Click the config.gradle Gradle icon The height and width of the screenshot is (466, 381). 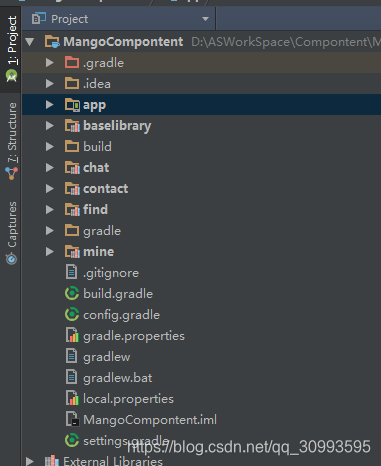(72, 315)
